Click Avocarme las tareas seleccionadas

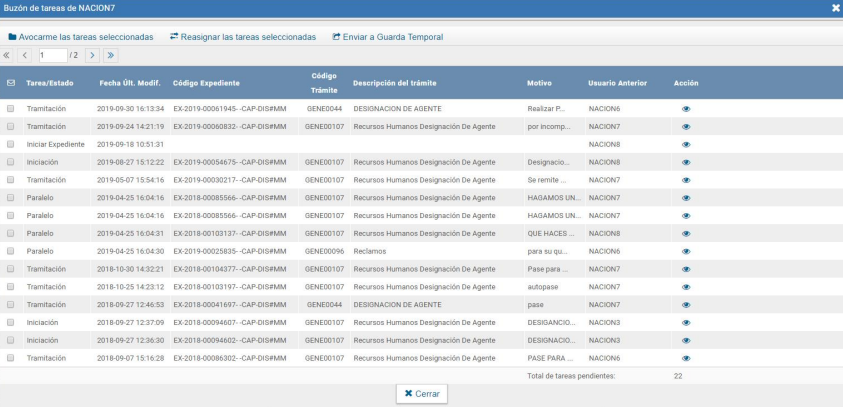[x=80, y=37]
